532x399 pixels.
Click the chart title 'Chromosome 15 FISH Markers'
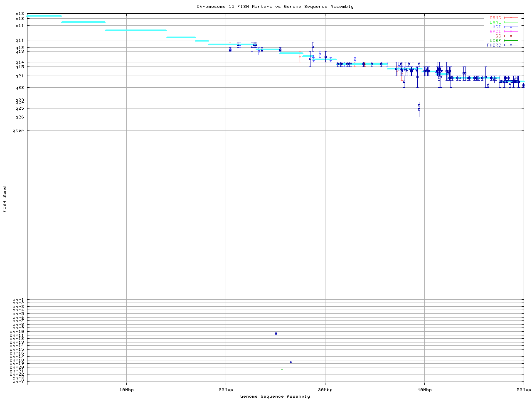pyautogui.click(x=275, y=6)
